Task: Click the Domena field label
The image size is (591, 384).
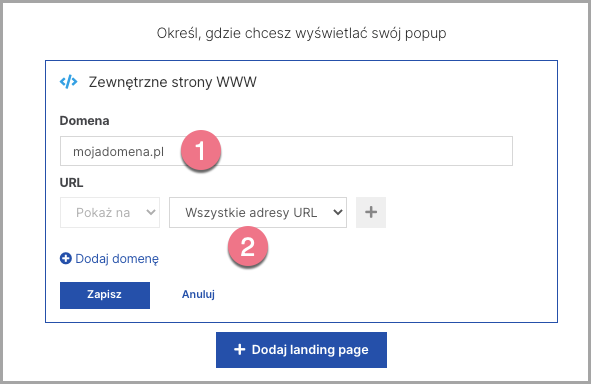Action: pyautogui.click(x=84, y=121)
